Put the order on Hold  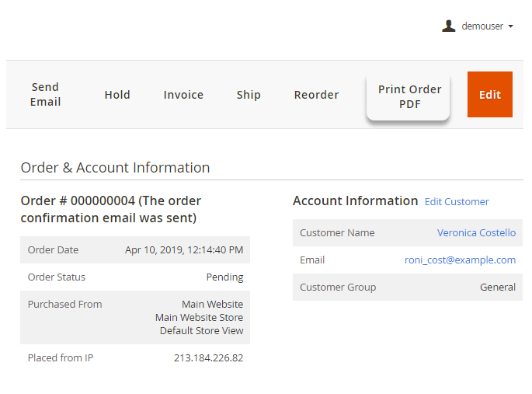point(117,95)
